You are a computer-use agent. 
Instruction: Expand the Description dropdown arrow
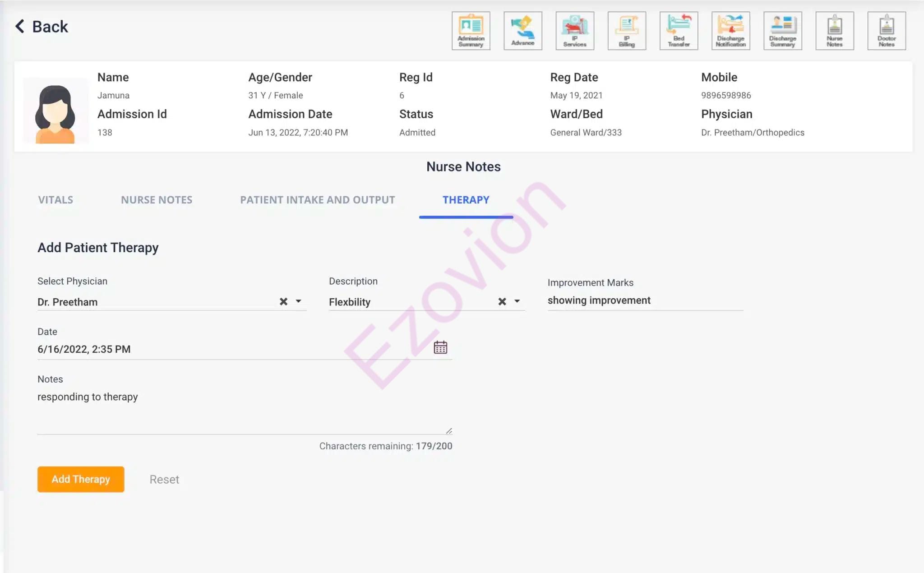517,301
